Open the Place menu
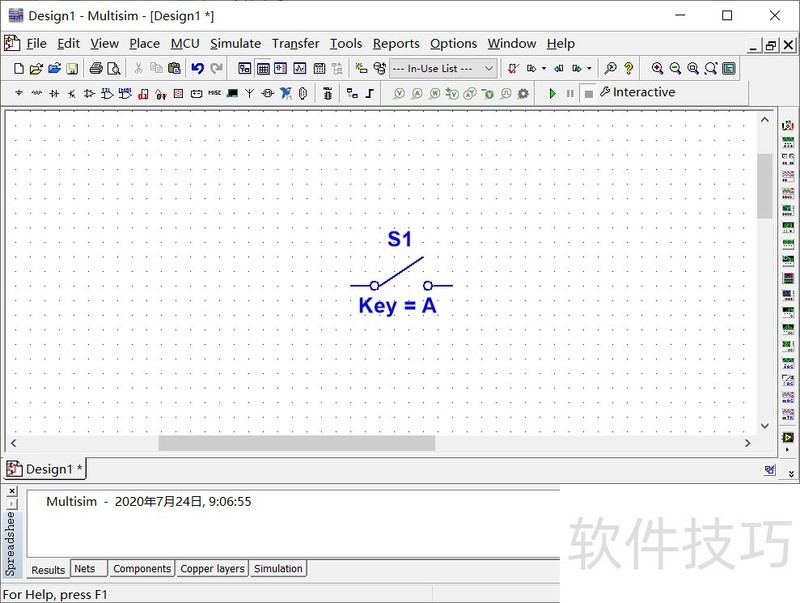The width and height of the screenshot is (800, 603). [x=144, y=43]
